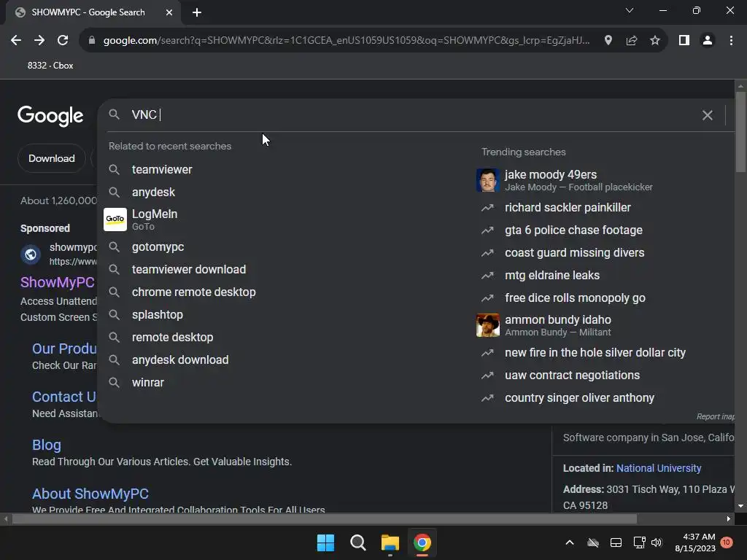747x560 pixels.
Task: Open the Blog sitelink
Action: (x=46, y=445)
